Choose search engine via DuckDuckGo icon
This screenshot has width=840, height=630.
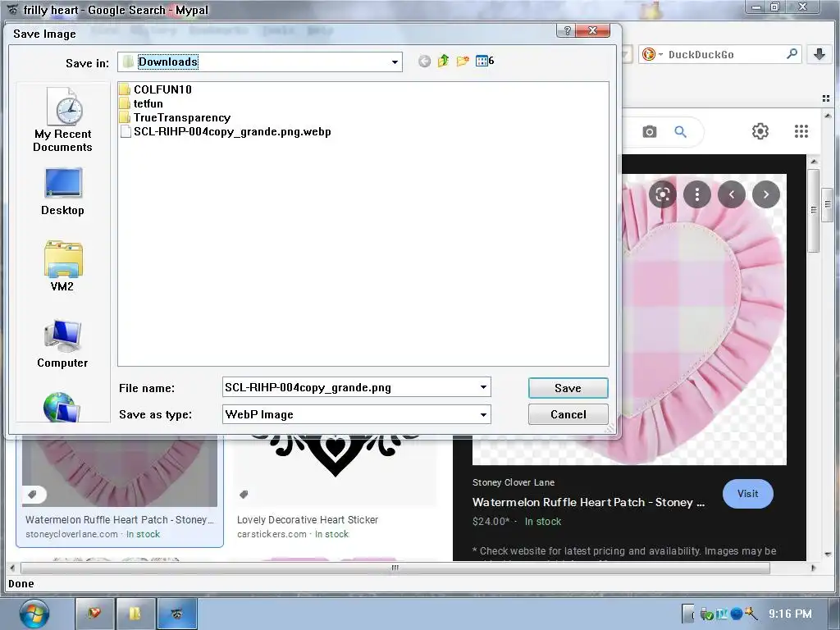[x=652, y=54]
